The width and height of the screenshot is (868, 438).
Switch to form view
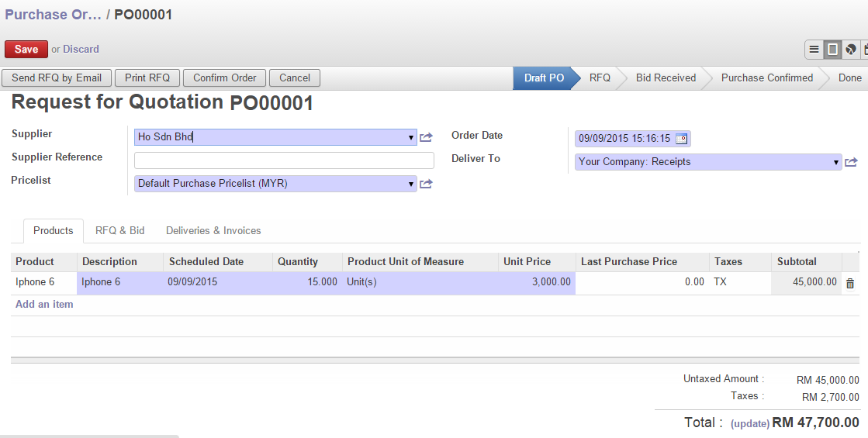pos(832,50)
